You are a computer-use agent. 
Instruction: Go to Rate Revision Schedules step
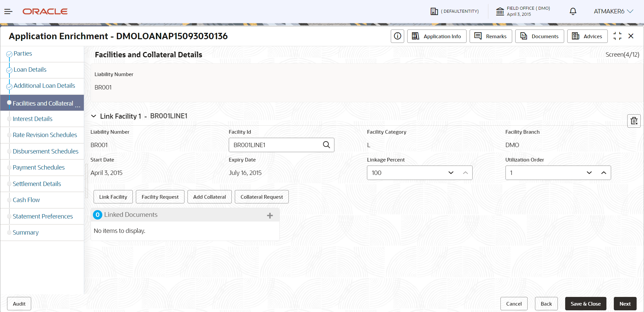pyautogui.click(x=45, y=135)
